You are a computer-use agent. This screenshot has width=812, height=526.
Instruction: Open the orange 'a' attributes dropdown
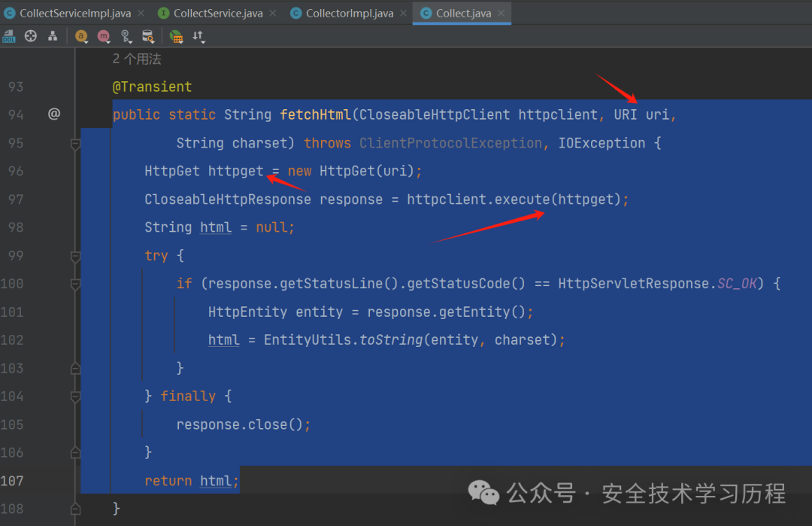coord(81,36)
